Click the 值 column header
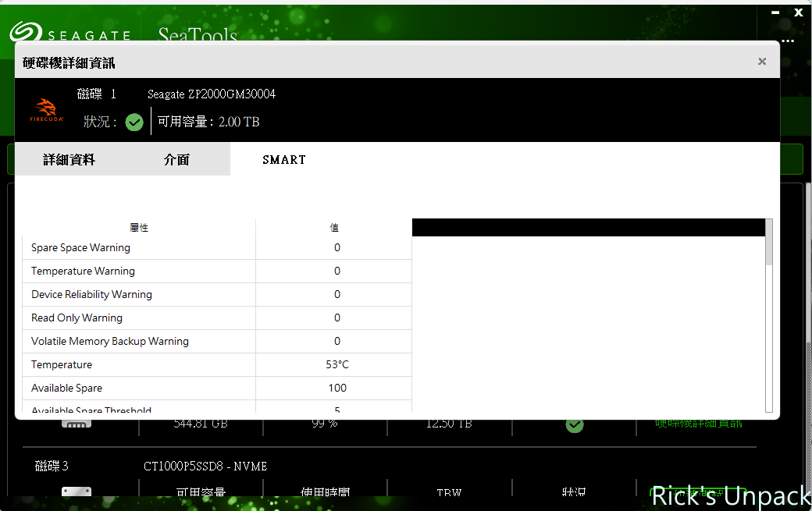 click(334, 227)
